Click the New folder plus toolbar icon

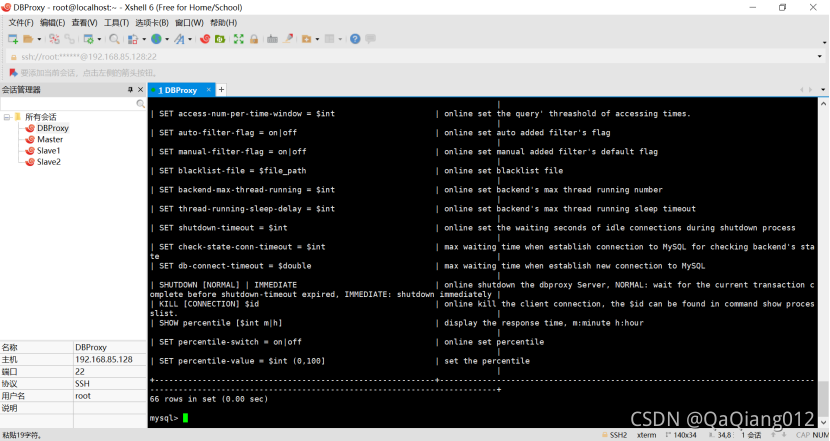306,39
